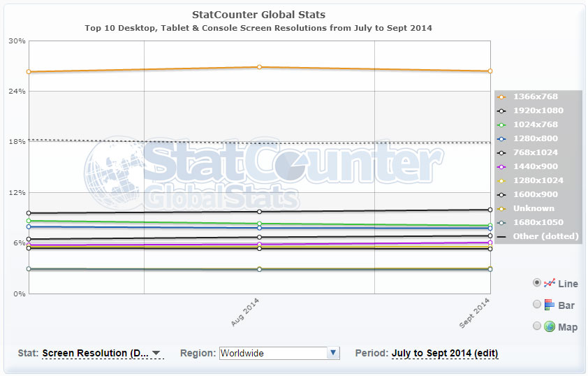Viewport: 588px width, 376px height.
Task: Click the Region dropdown arrow button
Action: pyautogui.click(x=333, y=353)
